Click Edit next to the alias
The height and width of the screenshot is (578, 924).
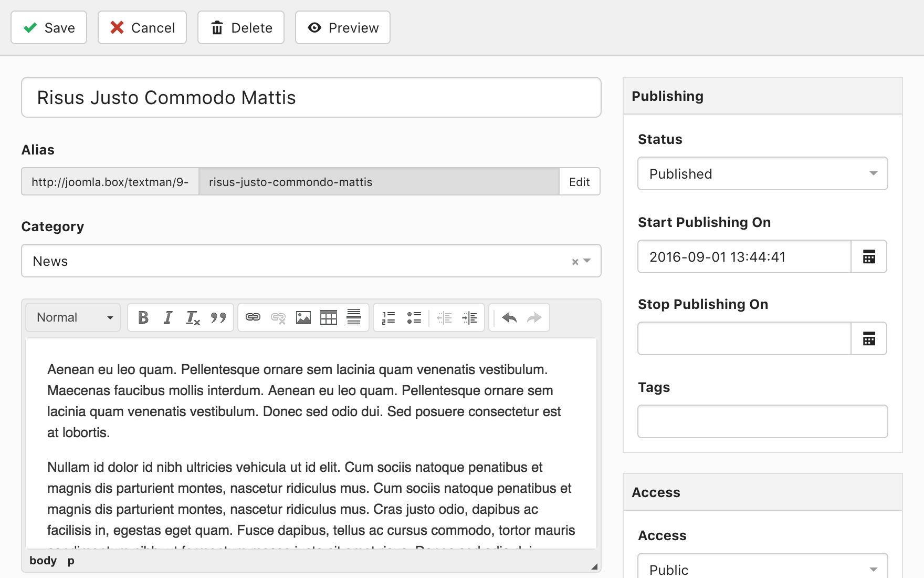(579, 182)
